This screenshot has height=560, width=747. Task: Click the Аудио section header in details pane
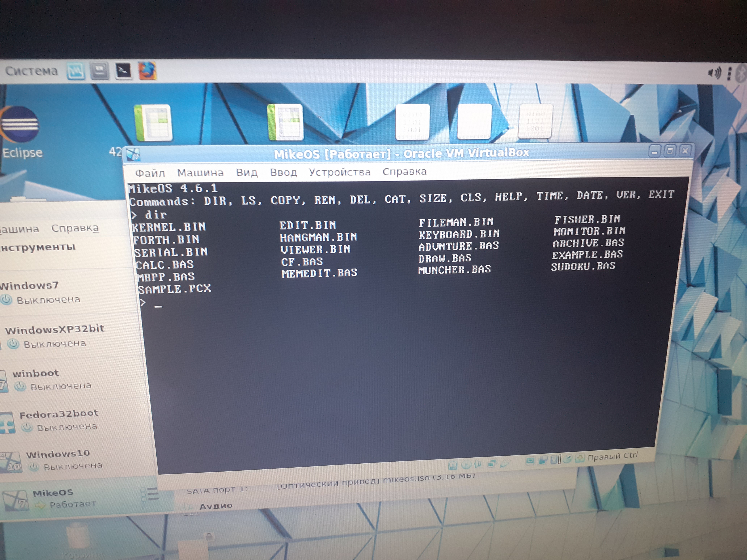click(x=216, y=506)
